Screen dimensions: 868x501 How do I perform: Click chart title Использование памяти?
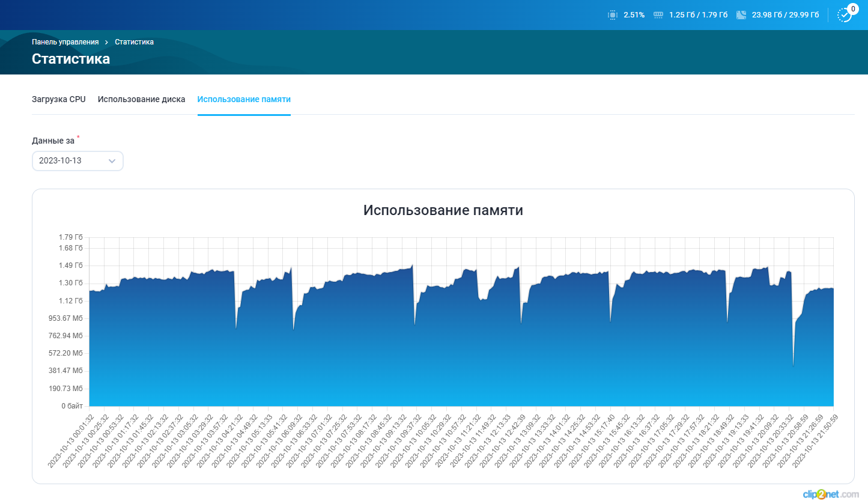[443, 210]
